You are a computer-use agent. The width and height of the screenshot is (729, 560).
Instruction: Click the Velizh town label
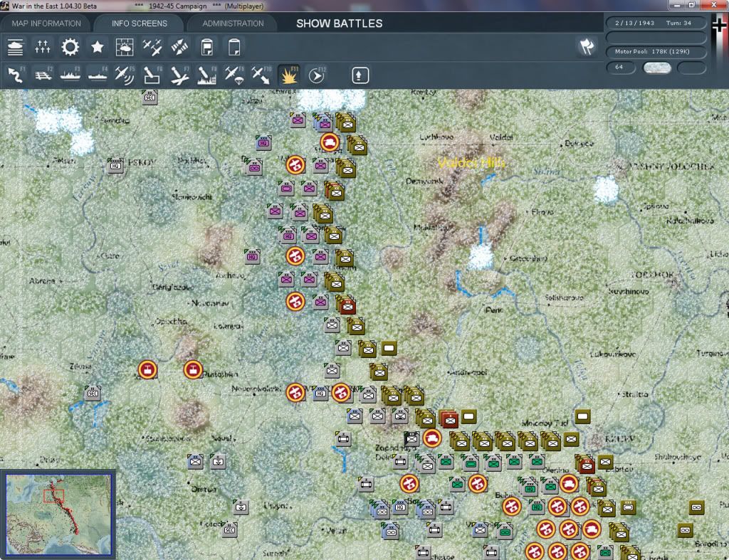pos(337,530)
